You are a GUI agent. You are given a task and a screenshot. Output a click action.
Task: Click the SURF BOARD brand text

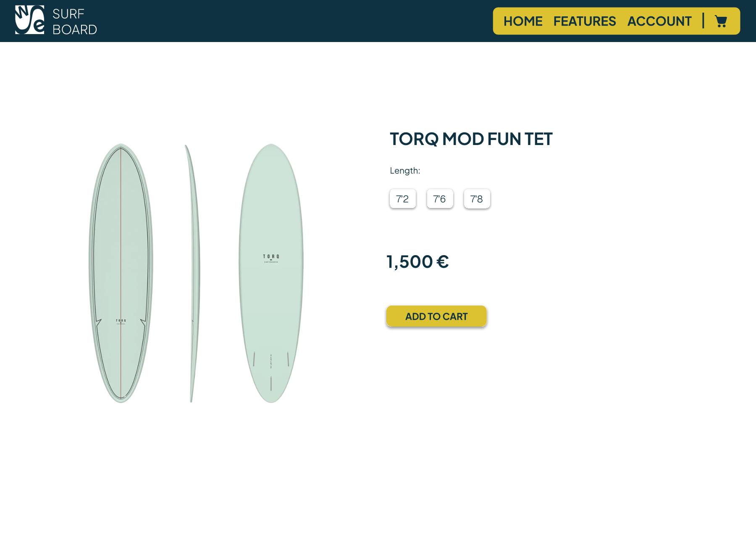pos(75,21)
